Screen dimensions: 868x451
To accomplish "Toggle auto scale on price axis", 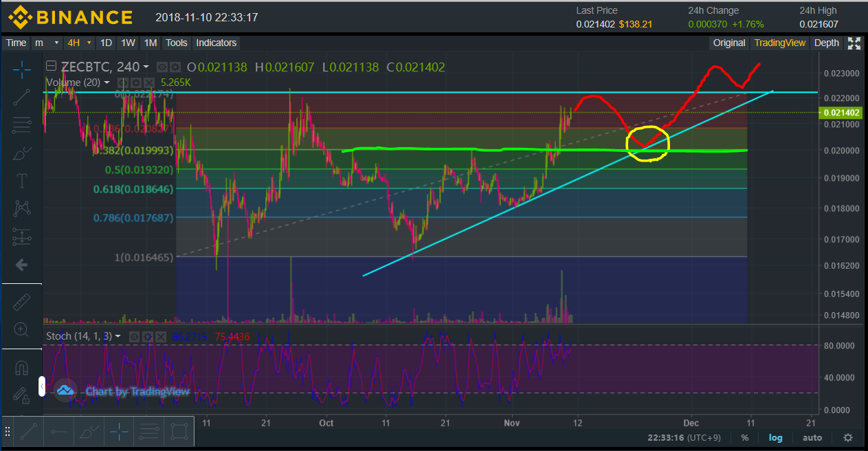I will pos(812,437).
